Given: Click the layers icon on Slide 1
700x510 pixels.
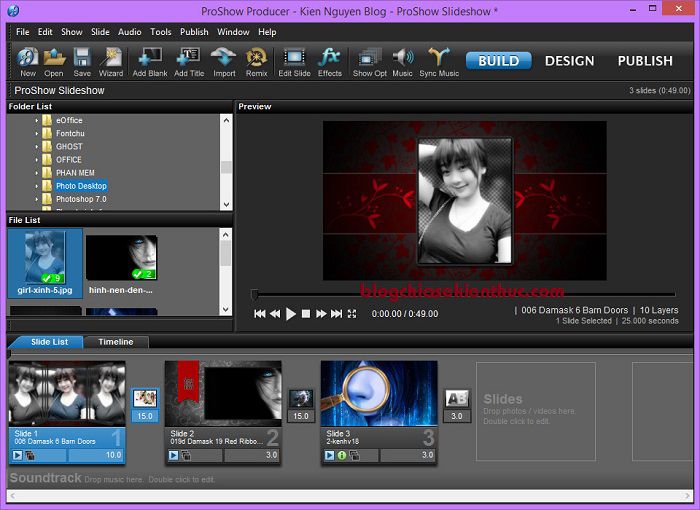Looking at the screenshot, I should [x=30, y=456].
